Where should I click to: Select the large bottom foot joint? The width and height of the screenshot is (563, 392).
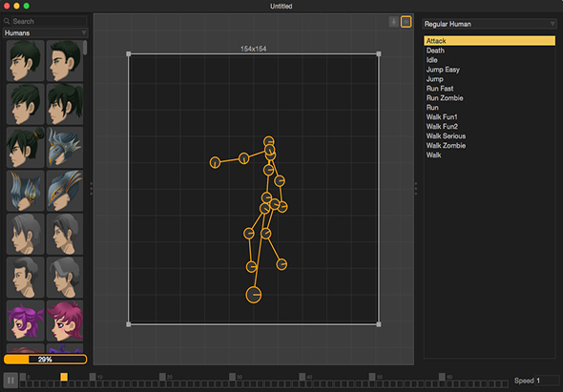pyautogui.click(x=254, y=295)
